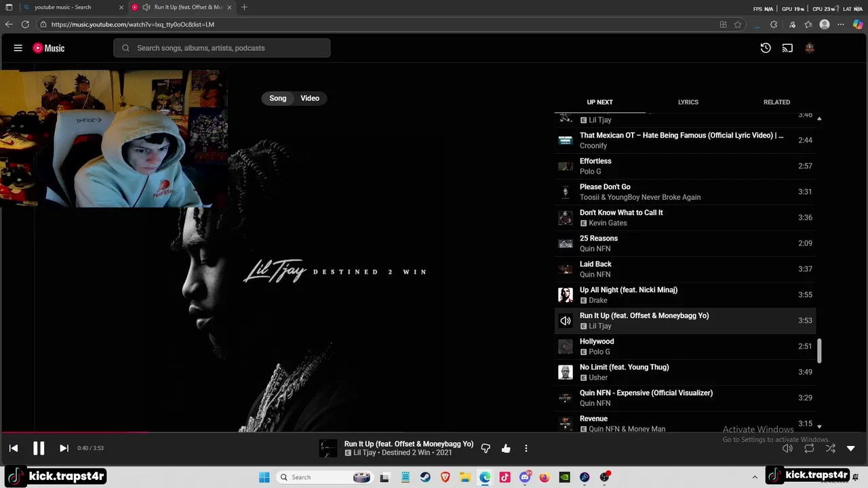This screenshot has height=488, width=868.
Task: Play That Mexican OT Hate Being Famous
Action: (x=685, y=140)
